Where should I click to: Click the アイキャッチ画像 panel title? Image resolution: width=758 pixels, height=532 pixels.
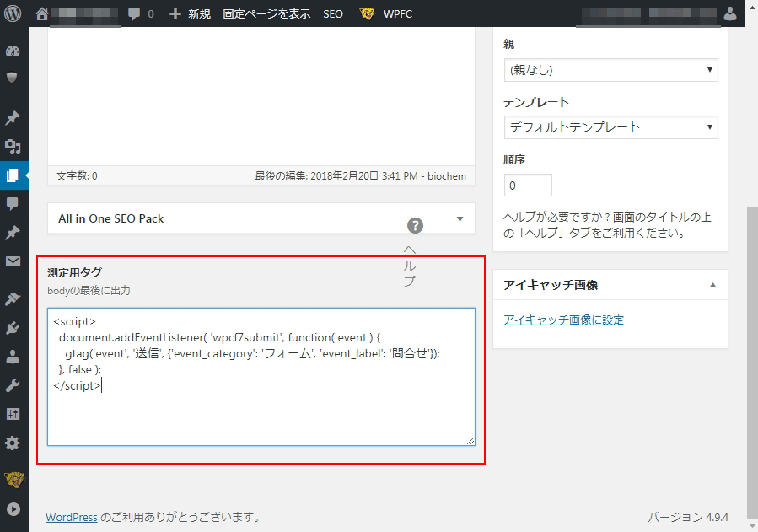click(x=551, y=285)
